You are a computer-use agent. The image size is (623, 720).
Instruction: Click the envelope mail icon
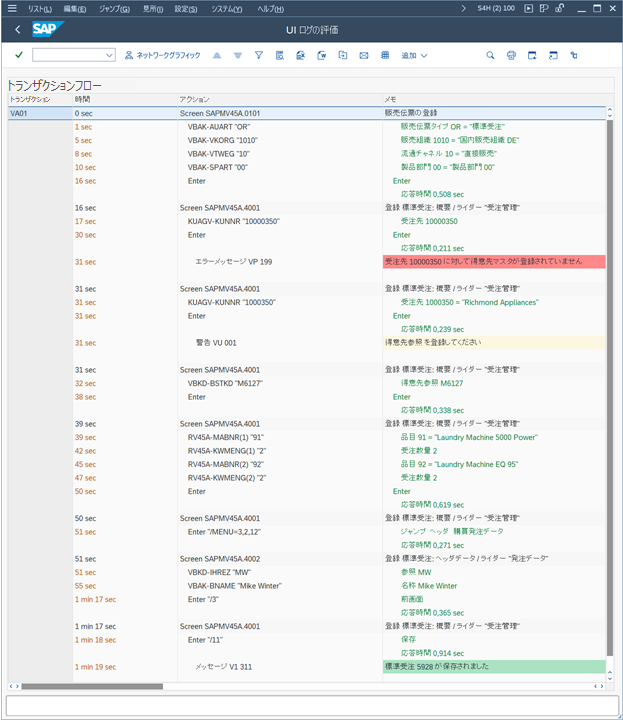[x=364, y=55]
